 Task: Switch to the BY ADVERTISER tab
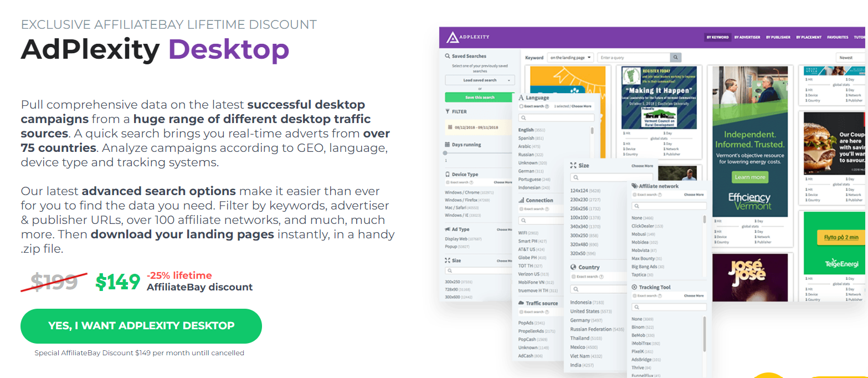point(747,37)
